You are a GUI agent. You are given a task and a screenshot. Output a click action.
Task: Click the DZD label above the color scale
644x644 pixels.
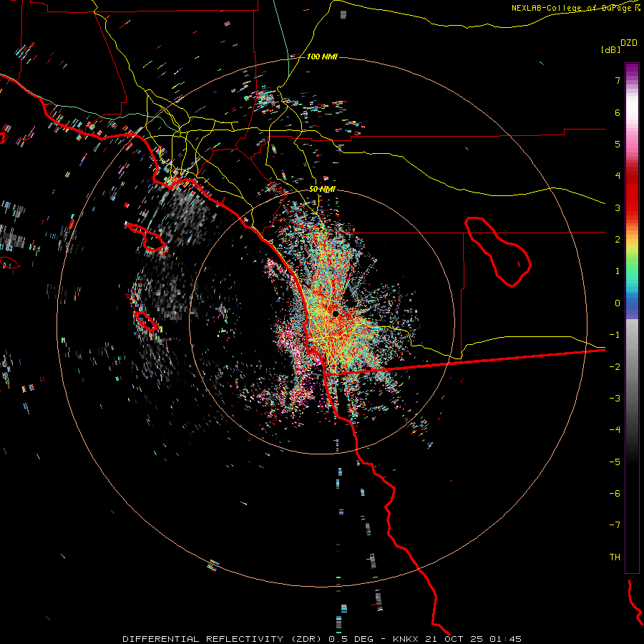click(x=629, y=43)
